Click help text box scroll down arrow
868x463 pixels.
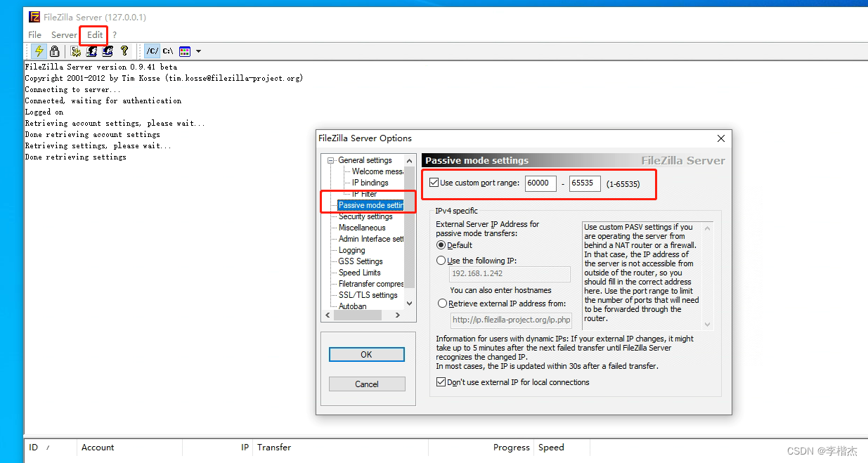tap(707, 324)
